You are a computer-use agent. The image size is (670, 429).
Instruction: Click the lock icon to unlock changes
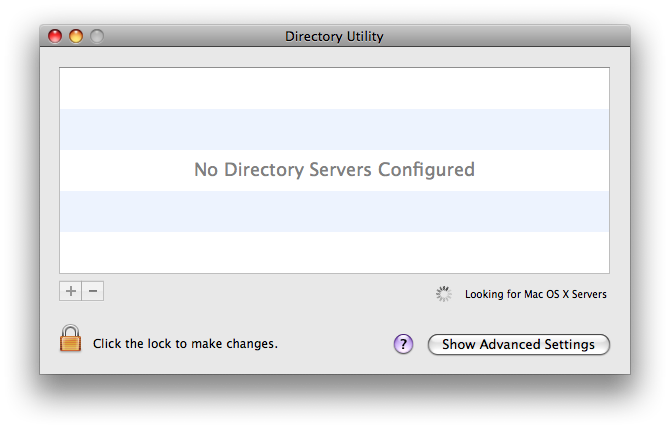pos(70,339)
